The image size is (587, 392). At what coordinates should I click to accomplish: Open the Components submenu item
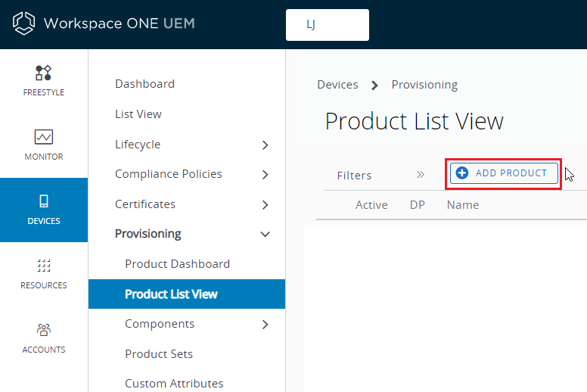tap(160, 324)
